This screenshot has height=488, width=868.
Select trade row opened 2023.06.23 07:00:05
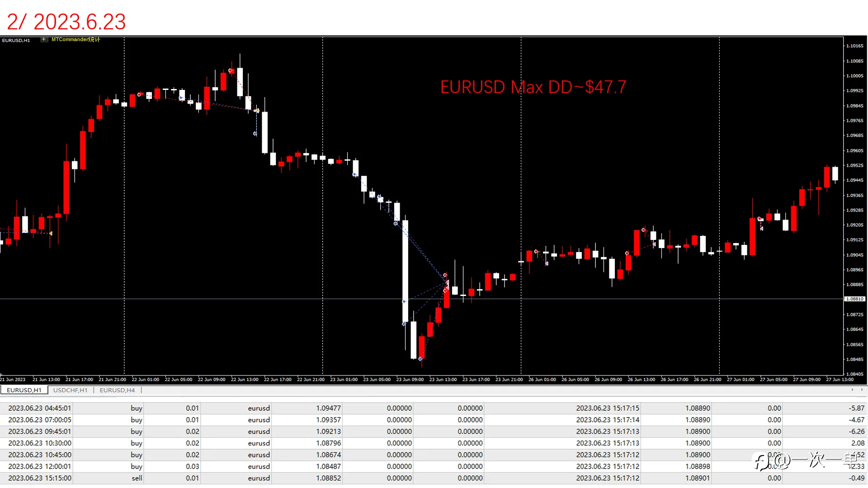tap(434, 420)
